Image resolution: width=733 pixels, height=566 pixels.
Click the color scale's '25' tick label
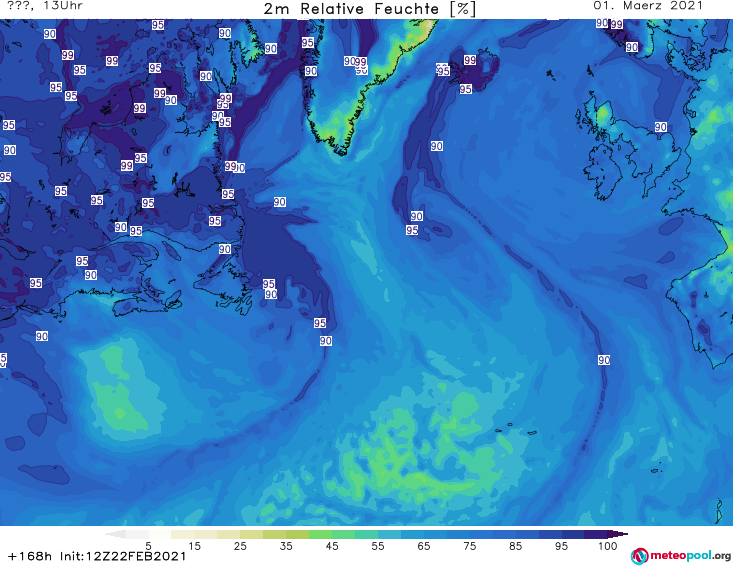pos(240,546)
